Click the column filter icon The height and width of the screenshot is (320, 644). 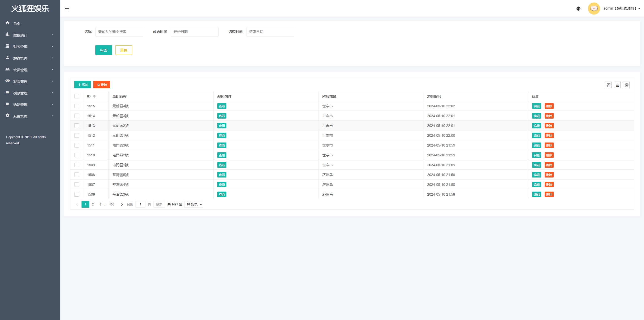click(608, 85)
